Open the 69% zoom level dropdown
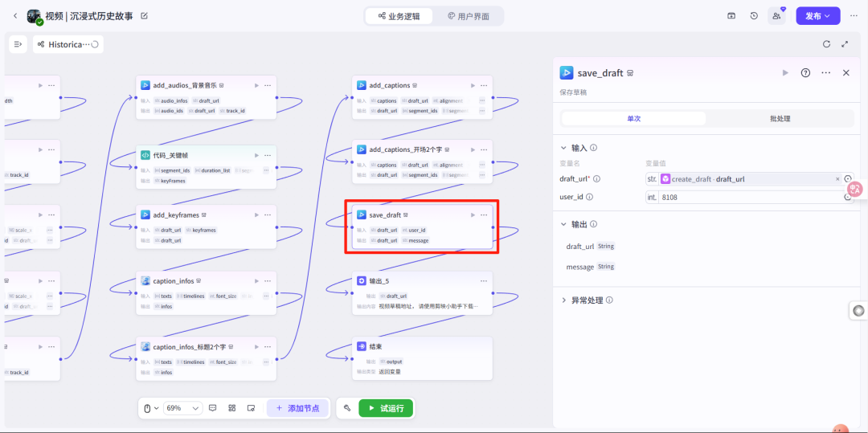The height and width of the screenshot is (433, 868). (182, 408)
